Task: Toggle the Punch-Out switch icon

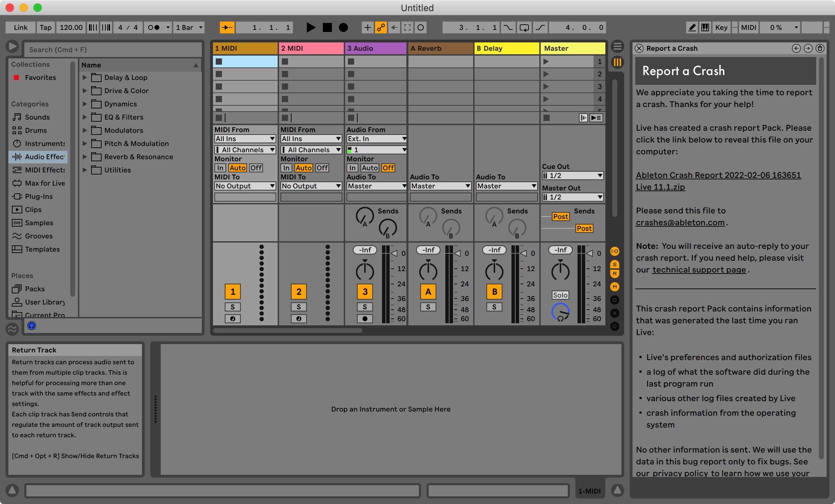Action: coord(540,27)
